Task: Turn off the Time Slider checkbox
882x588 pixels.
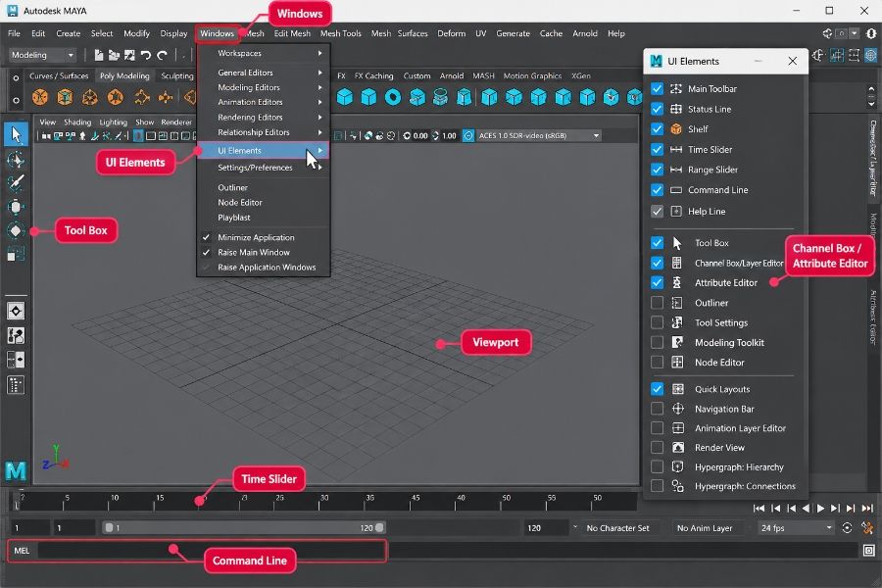Action: point(657,149)
